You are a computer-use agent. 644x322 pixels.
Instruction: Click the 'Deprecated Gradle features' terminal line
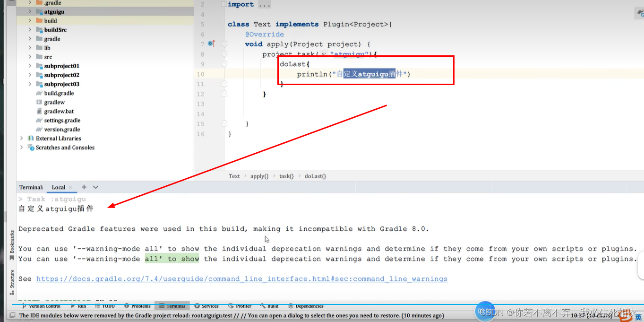tap(224, 228)
